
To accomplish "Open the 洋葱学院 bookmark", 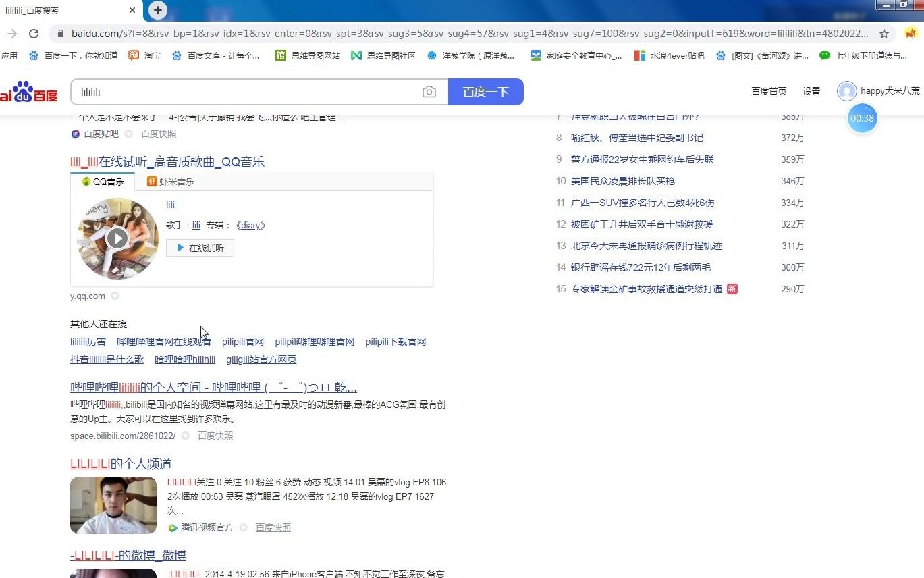I will (471, 55).
